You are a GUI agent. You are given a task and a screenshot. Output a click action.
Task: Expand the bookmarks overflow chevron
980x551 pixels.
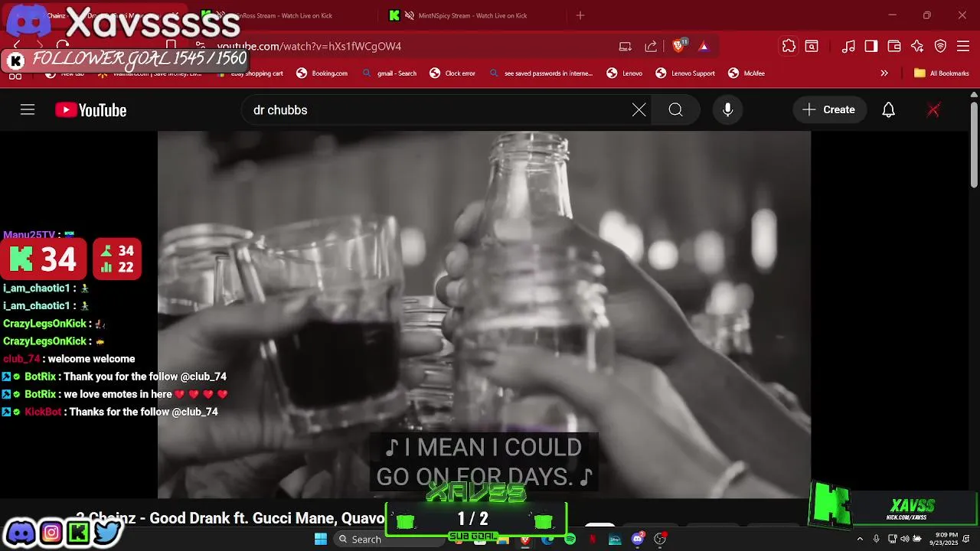pos(884,73)
